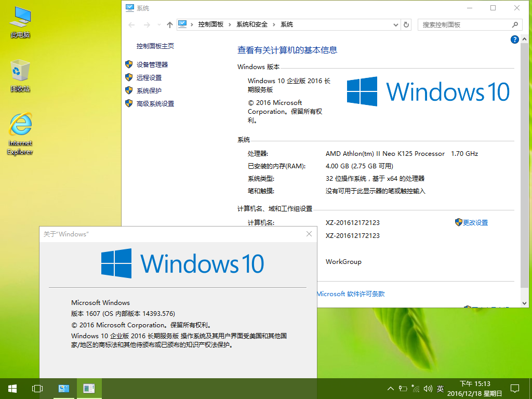The width and height of the screenshot is (532, 399).
Task: Open Microsoft 软件许可条款 link
Action: click(x=351, y=294)
